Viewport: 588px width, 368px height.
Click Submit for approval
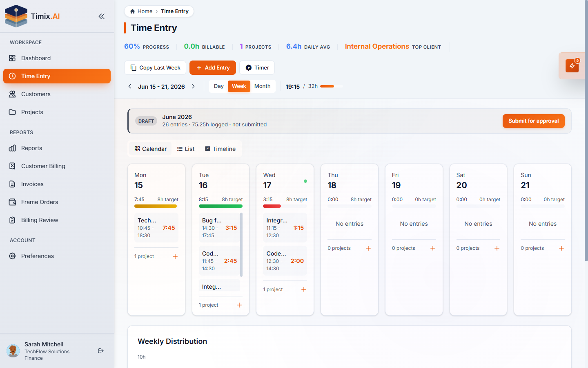(x=533, y=121)
